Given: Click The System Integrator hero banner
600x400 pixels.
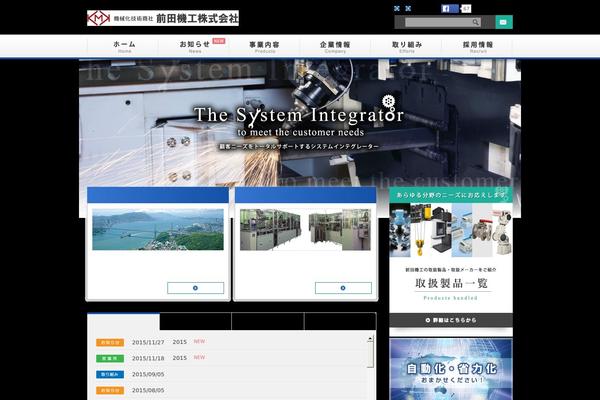Looking at the screenshot, I should (x=300, y=122).
